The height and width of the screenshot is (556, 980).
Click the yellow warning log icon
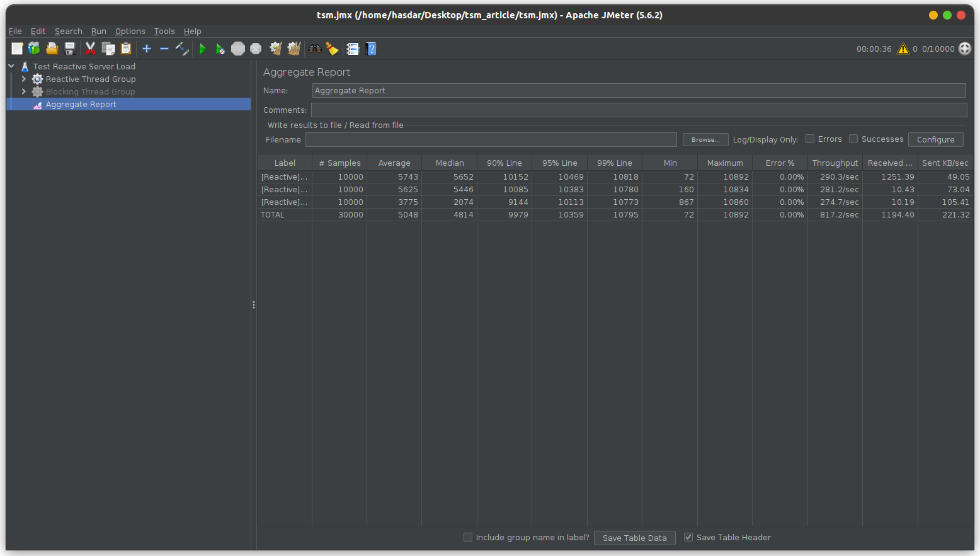pyautogui.click(x=903, y=49)
